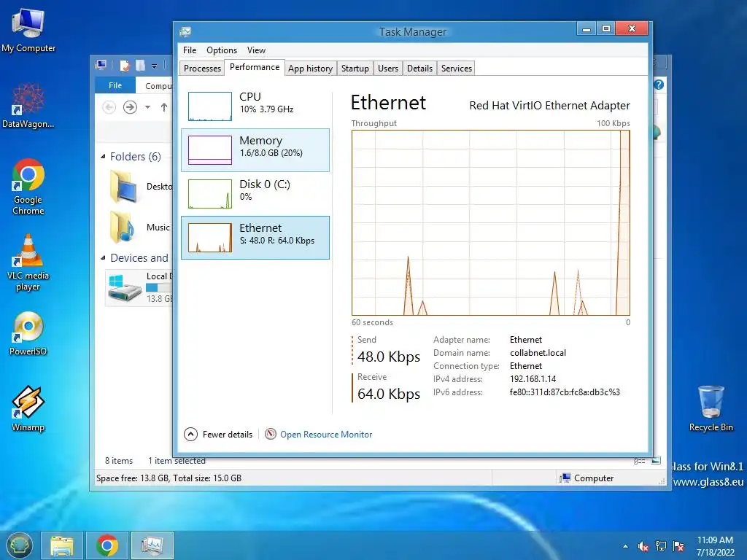Click domain name collabnet.local
747x560 pixels.
[x=538, y=353]
